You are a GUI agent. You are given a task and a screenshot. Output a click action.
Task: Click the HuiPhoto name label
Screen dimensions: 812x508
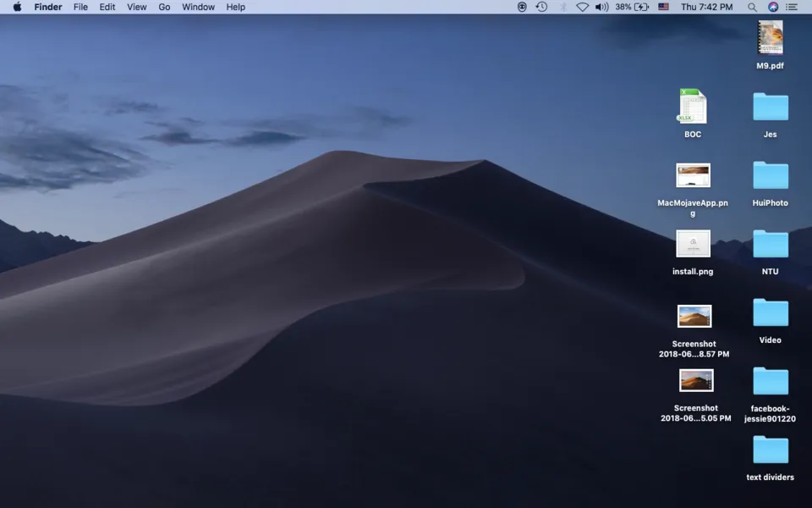tap(770, 202)
